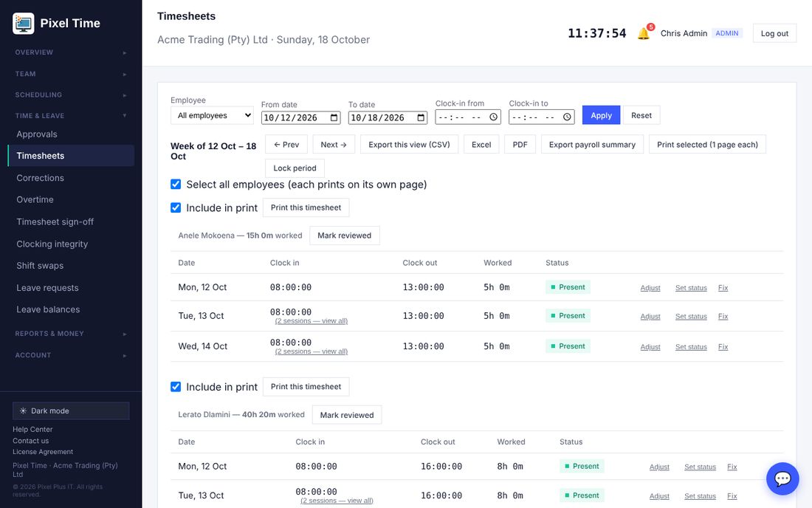Click Fix on Lerato's Mon, 12 Oct row
This screenshot has width=812, height=508.
coord(732,467)
